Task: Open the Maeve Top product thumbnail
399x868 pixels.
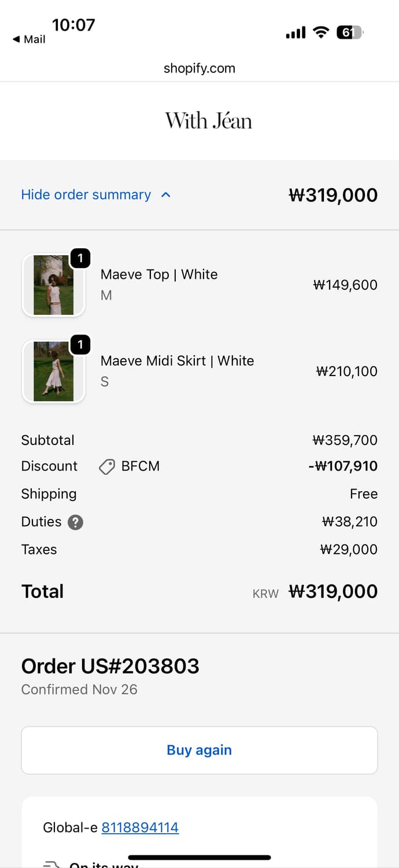Action: (x=53, y=285)
